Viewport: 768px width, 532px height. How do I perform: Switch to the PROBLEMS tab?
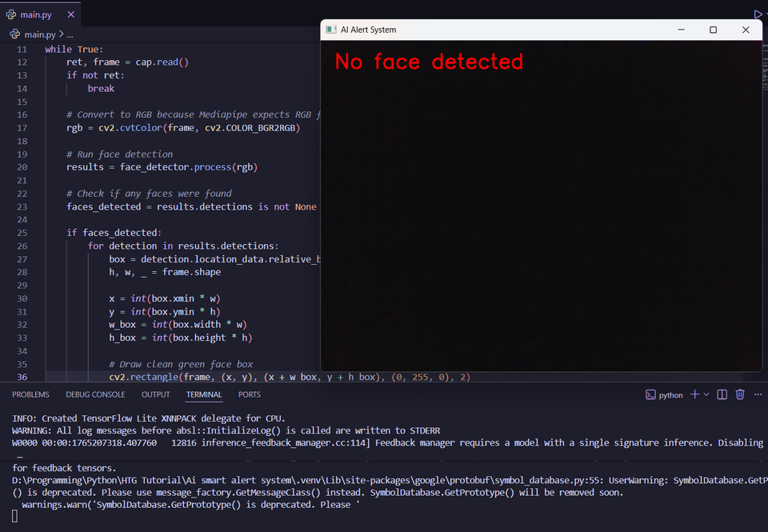(30, 394)
